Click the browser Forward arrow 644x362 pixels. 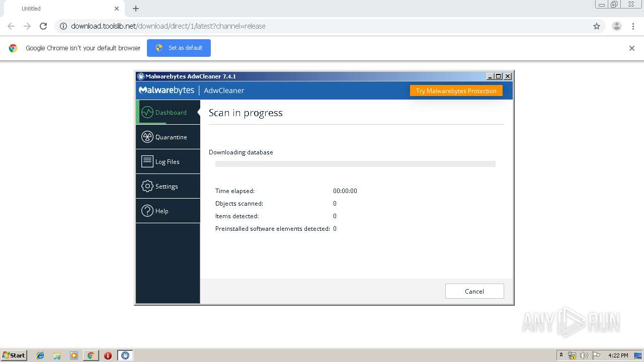click(27, 26)
